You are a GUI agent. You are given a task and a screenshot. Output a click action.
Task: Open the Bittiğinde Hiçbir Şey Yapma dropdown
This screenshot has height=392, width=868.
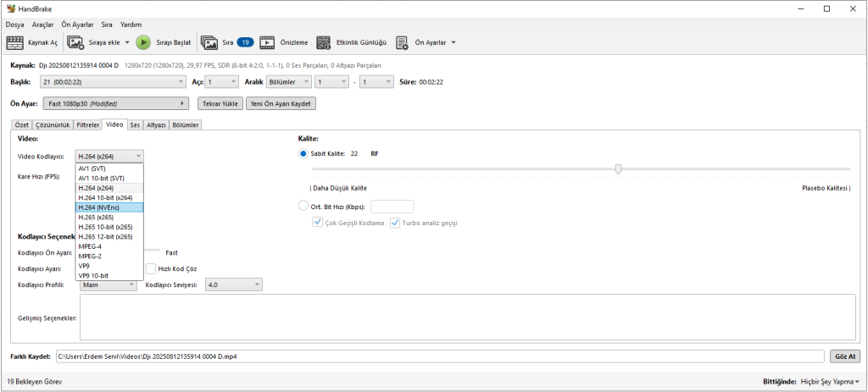(831, 382)
